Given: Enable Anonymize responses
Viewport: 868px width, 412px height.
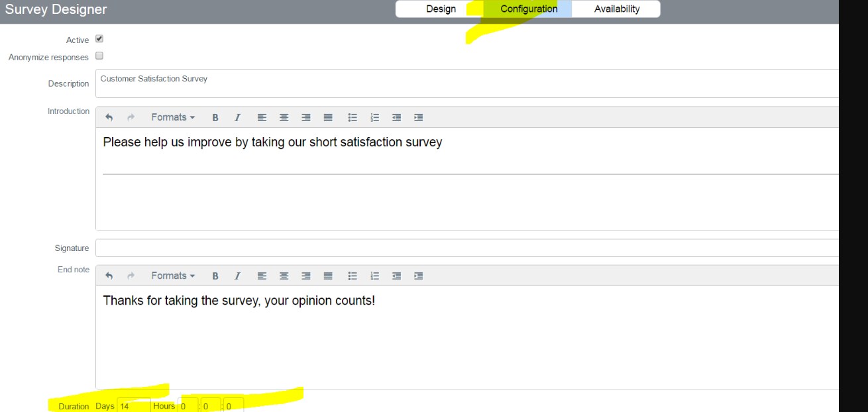Looking at the screenshot, I should 99,56.
